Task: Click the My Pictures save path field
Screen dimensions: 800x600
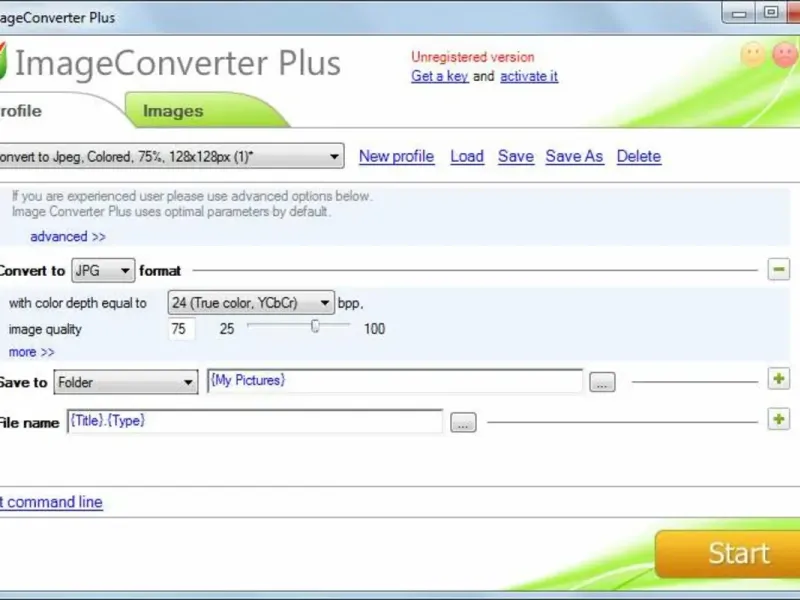Action: (394, 381)
